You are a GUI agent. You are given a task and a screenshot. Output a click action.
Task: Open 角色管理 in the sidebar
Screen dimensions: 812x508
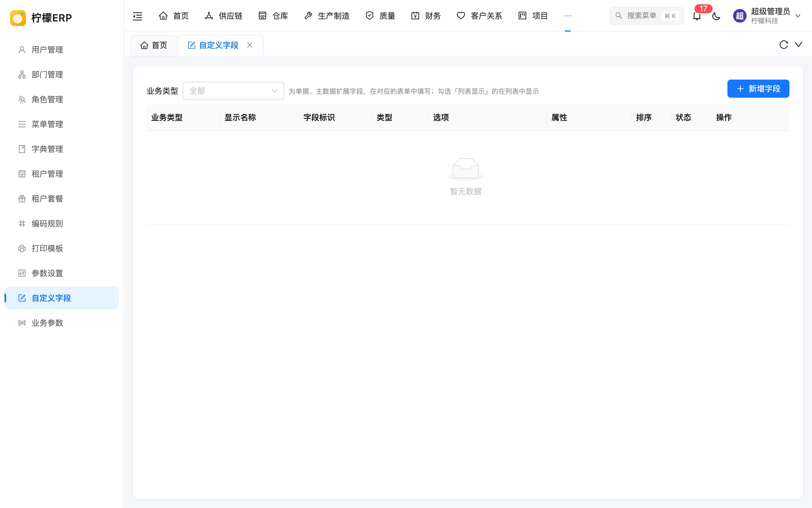(62, 99)
